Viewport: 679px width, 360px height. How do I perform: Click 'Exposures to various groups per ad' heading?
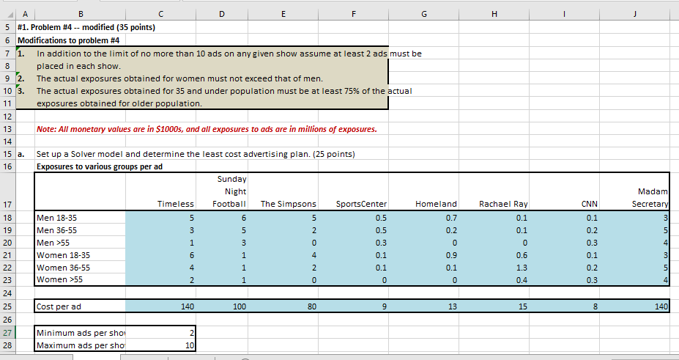click(x=99, y=167)
